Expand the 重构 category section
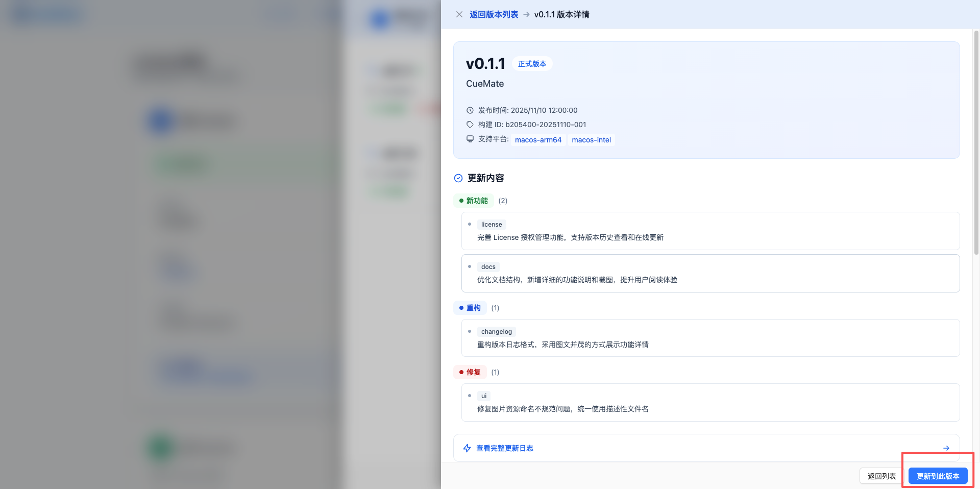 (470, 308)
